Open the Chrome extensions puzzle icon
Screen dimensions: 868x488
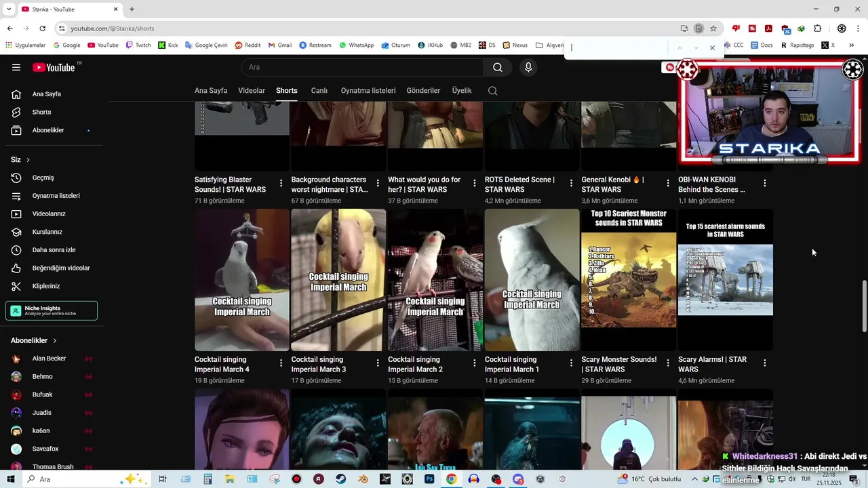(x=817, y=28)
